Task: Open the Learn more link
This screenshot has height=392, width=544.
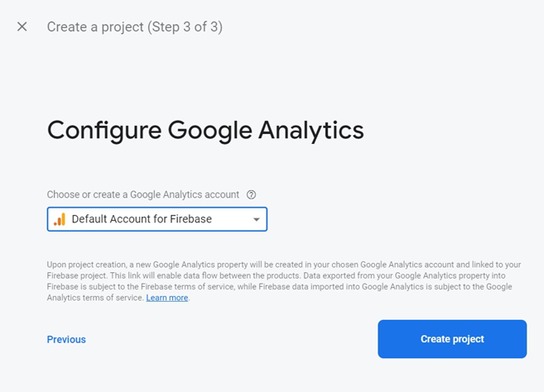Action: pyautogui.click(x=167, y=298)
